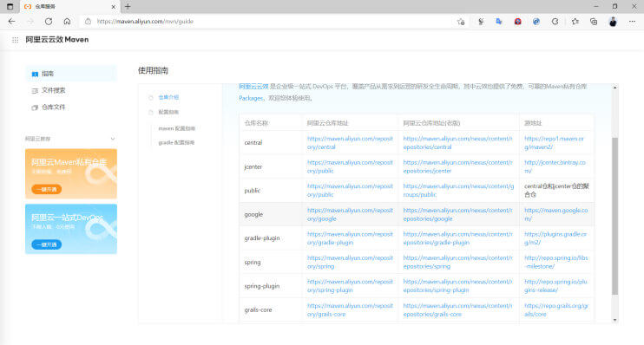The height and width of the screenshot is (345, 644).
Task: Click the toolbar icon left of Favorites
Action: [555, 22]
